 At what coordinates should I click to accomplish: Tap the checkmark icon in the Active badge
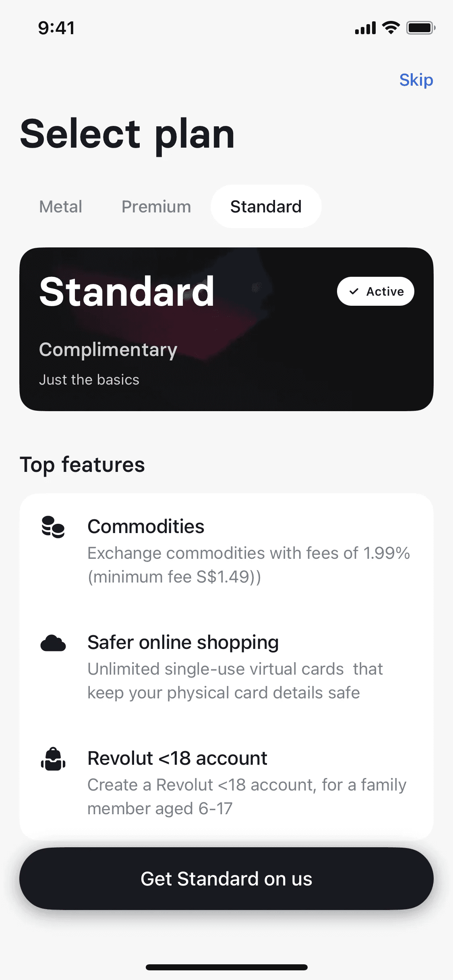(354, 291)
